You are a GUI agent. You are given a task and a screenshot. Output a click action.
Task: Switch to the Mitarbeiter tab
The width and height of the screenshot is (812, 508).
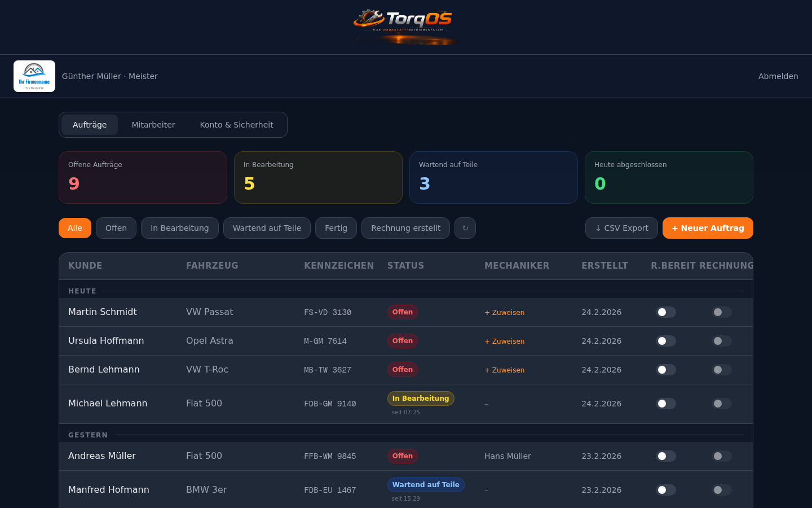tap(153, 125)
